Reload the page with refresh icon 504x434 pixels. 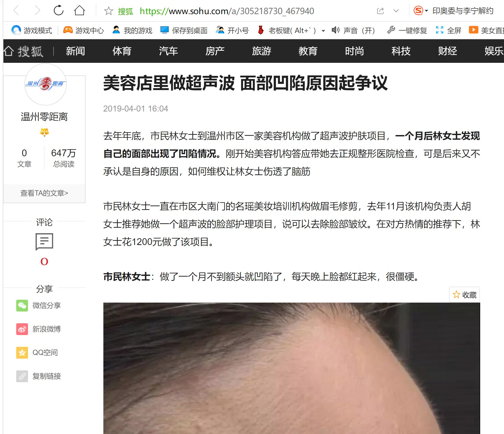point(59,11)
